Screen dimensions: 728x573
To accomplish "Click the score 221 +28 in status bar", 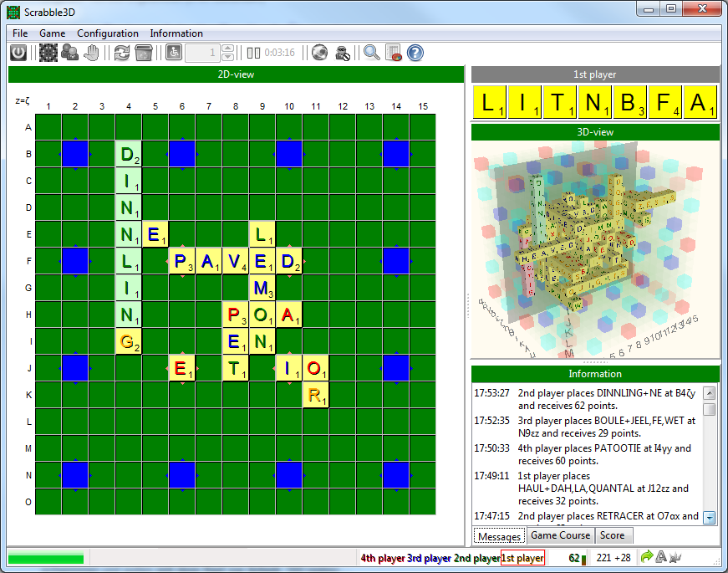I will tap(613, 558).
